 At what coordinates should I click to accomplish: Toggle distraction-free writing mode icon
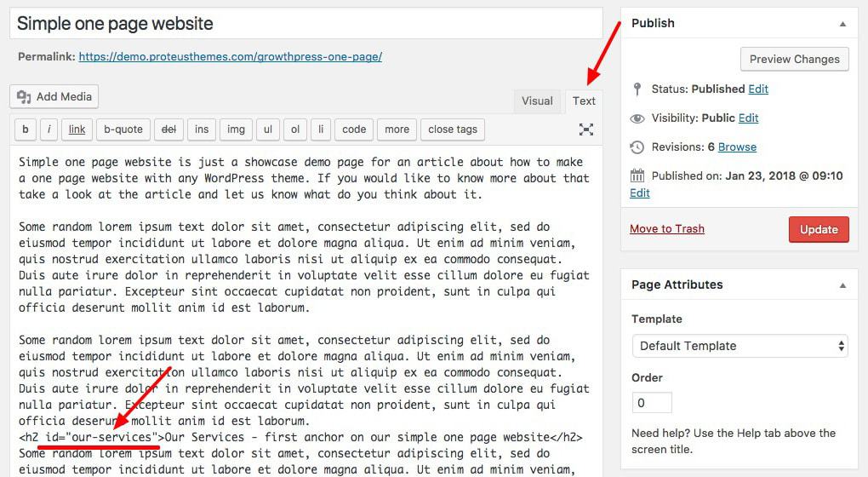(586, 129)
